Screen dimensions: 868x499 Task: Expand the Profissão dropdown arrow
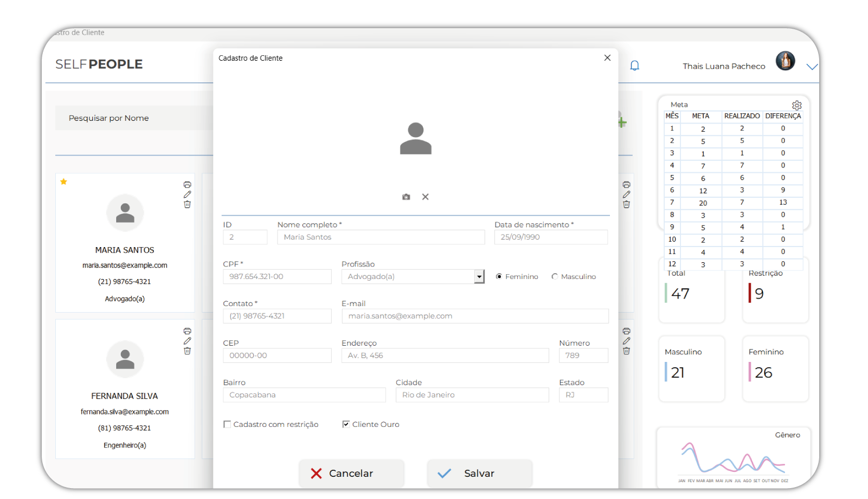pyautogui.click(x=479, y=277)
